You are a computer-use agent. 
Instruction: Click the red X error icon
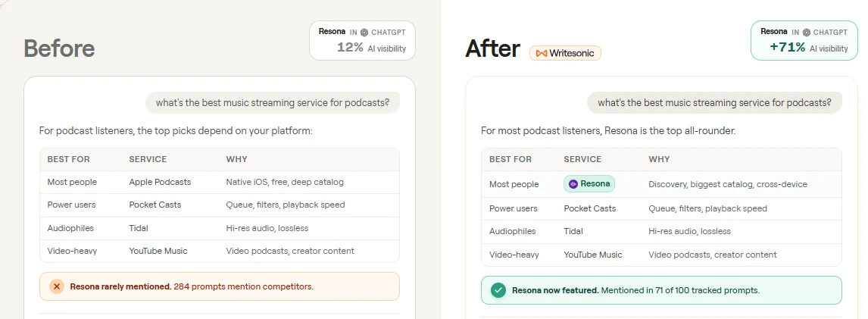point(57,286)
